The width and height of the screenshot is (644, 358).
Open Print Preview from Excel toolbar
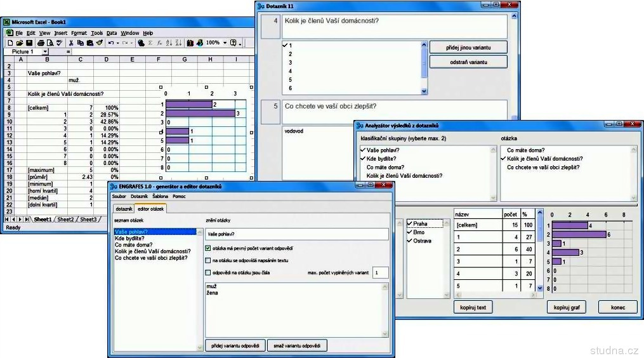pyautogui.click(x=50, y=43)
